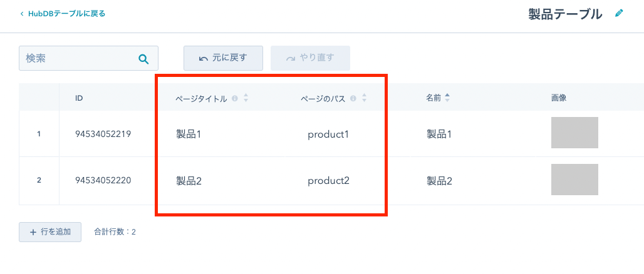
Task: Click the 元に戻す undo button
Action: [223, 58]
